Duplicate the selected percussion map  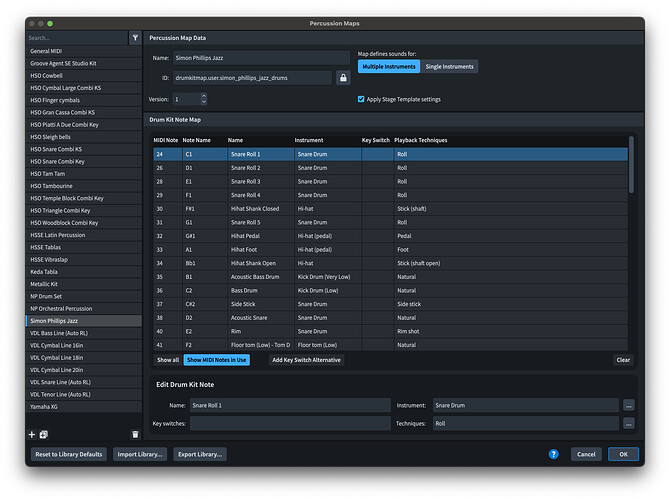pos(44,434)
